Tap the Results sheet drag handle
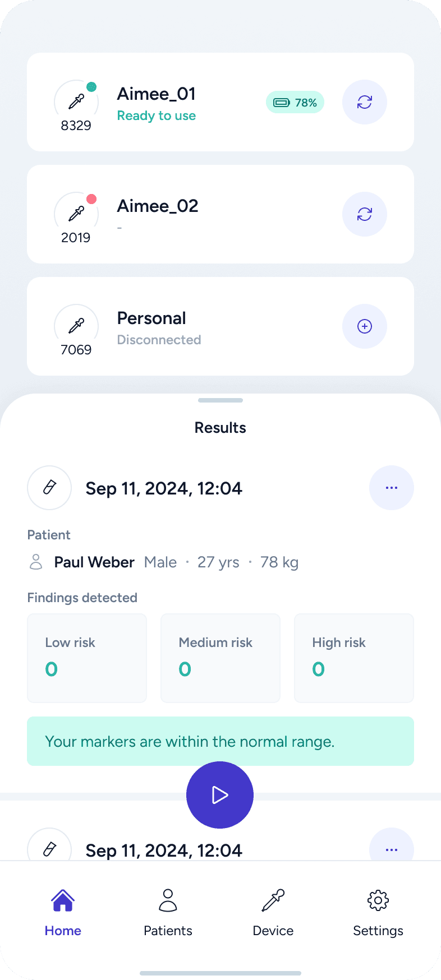This screenshot has width=441, height=980. (x=220, y=400)
